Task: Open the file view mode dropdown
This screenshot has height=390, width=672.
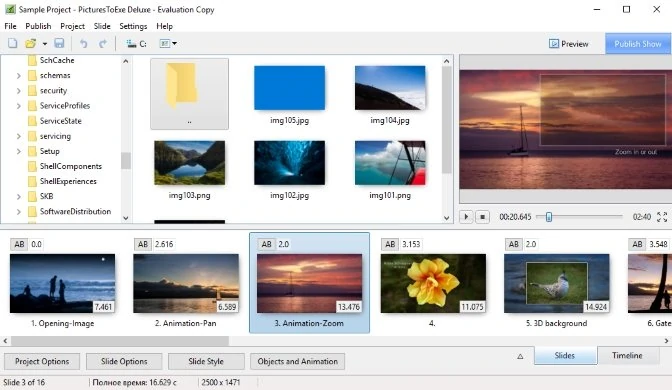Action: tap(168, 43)
